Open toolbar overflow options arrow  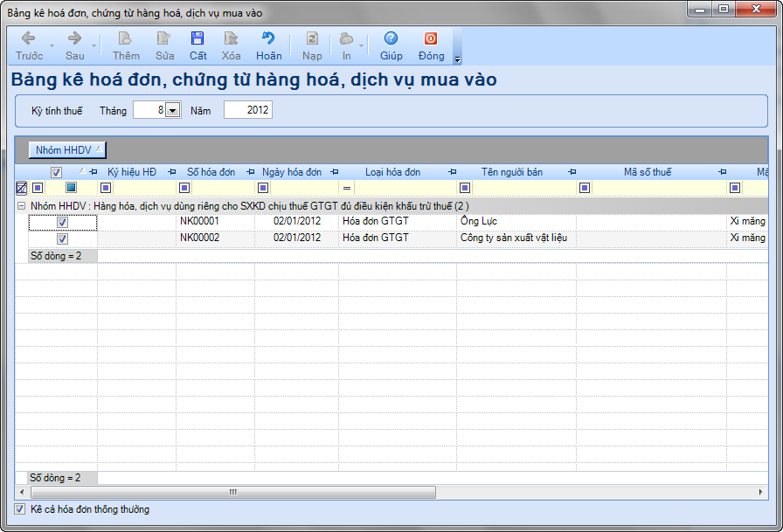pos(457,59)
